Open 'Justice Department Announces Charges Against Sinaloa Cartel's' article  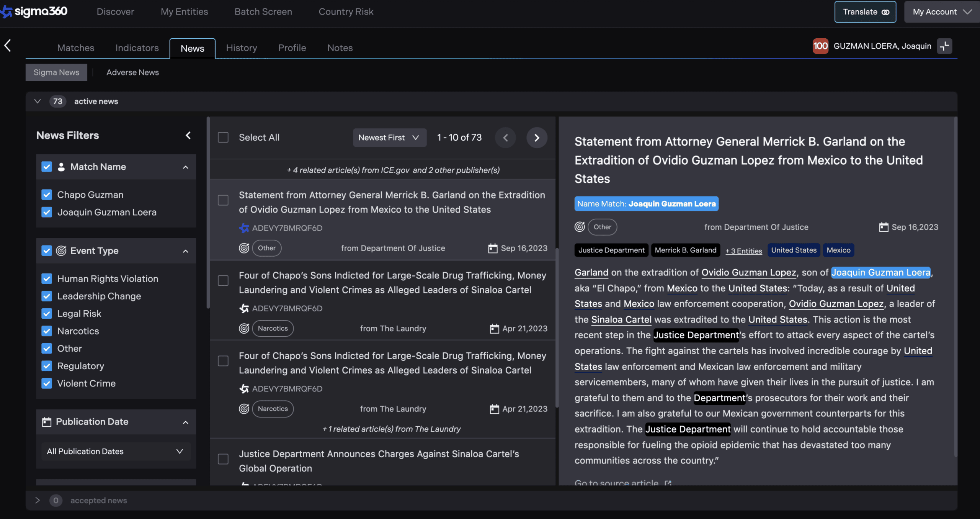click(x=379, y=461)
